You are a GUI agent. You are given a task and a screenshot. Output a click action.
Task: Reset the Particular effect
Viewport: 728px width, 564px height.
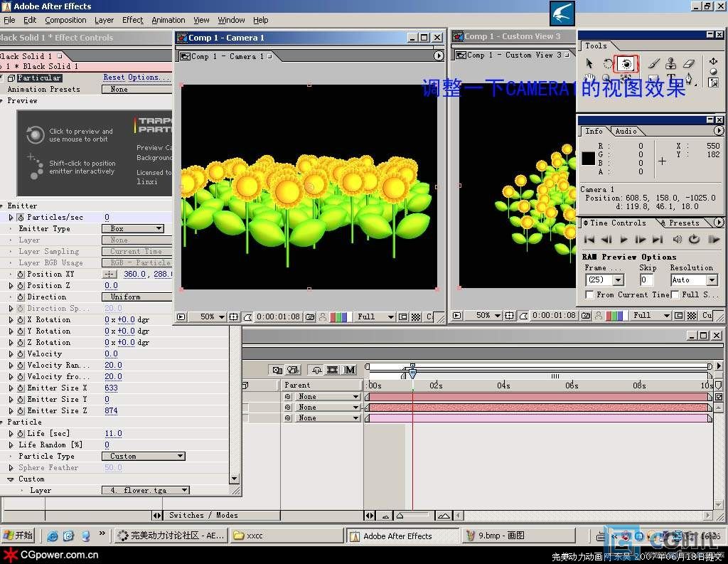114,77
